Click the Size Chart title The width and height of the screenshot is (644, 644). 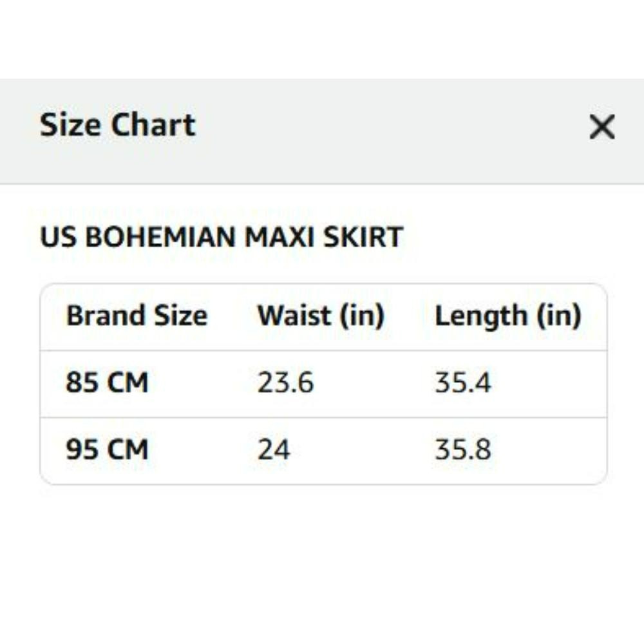[117, 125]
